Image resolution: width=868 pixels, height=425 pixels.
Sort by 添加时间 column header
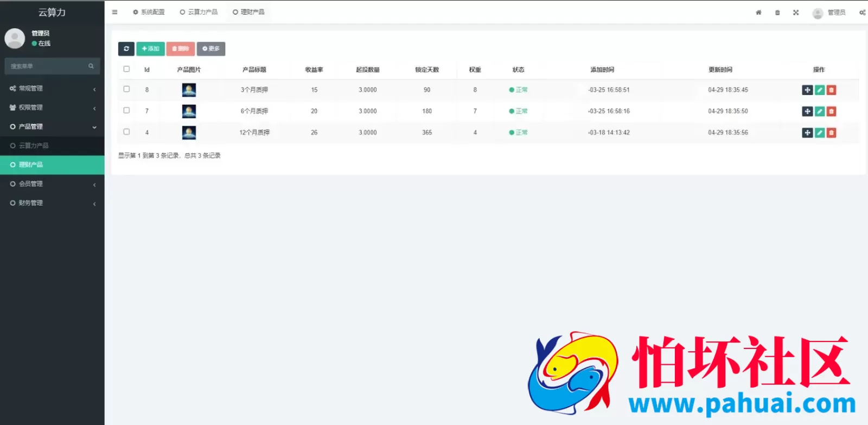(x=602, y=69)
